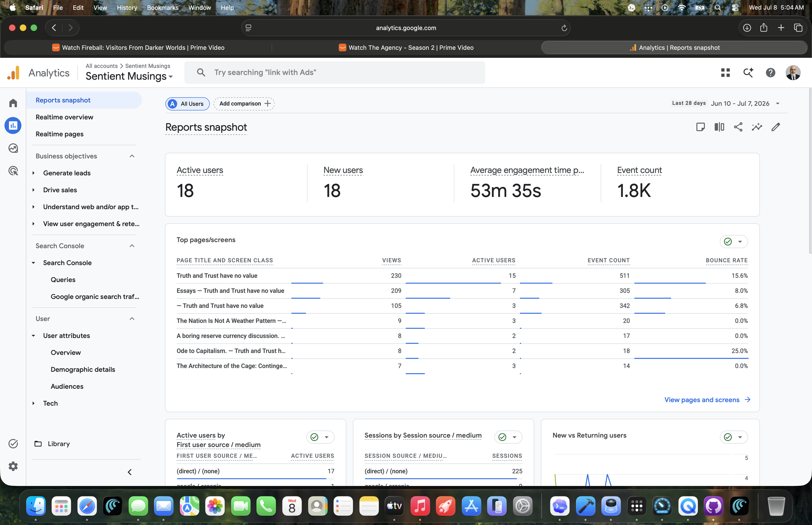Select the Analytics Reports snapshot tab
Viewport: 812px width, 525px height.
click(674, 48)
